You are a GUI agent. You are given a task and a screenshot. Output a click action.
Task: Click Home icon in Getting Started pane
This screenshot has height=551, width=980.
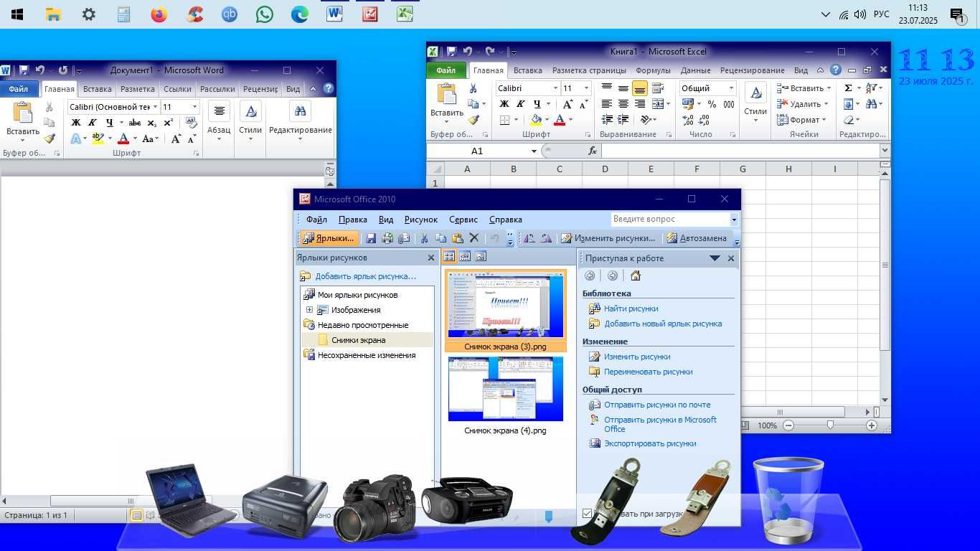pyautogui.click(x=635, y=275)
